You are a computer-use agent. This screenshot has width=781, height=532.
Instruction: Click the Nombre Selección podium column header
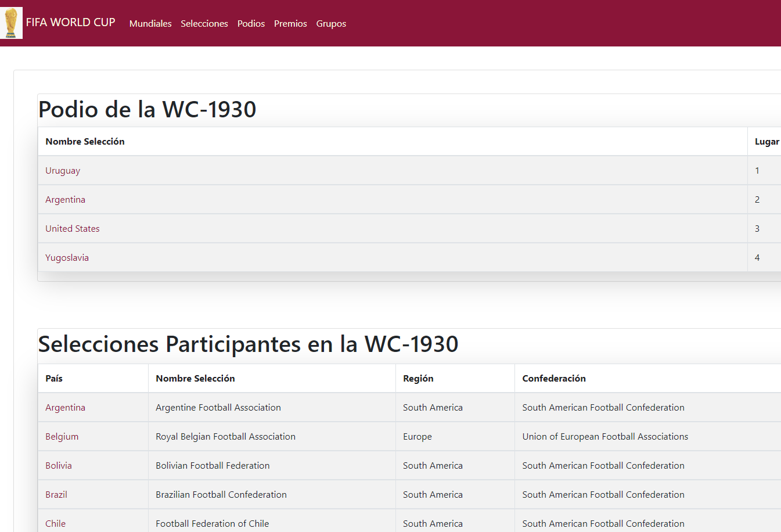pyautogui.click(x=85, y=142)
